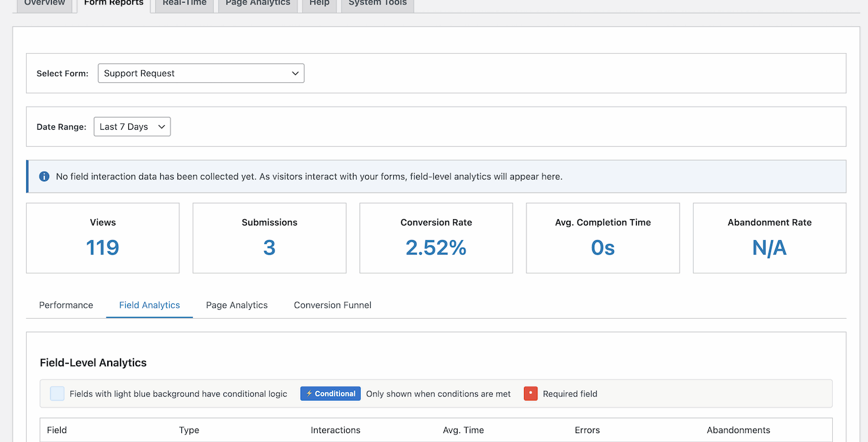The image size is (868, 442).
Task: Select the Performance sub-tab
Action: coord(66,305)
